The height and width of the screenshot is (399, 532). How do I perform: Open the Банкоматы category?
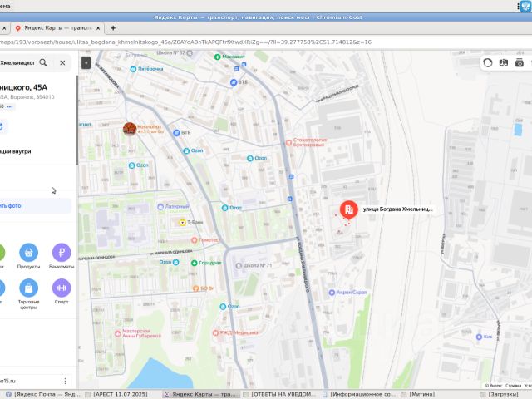tap(62, 256)
